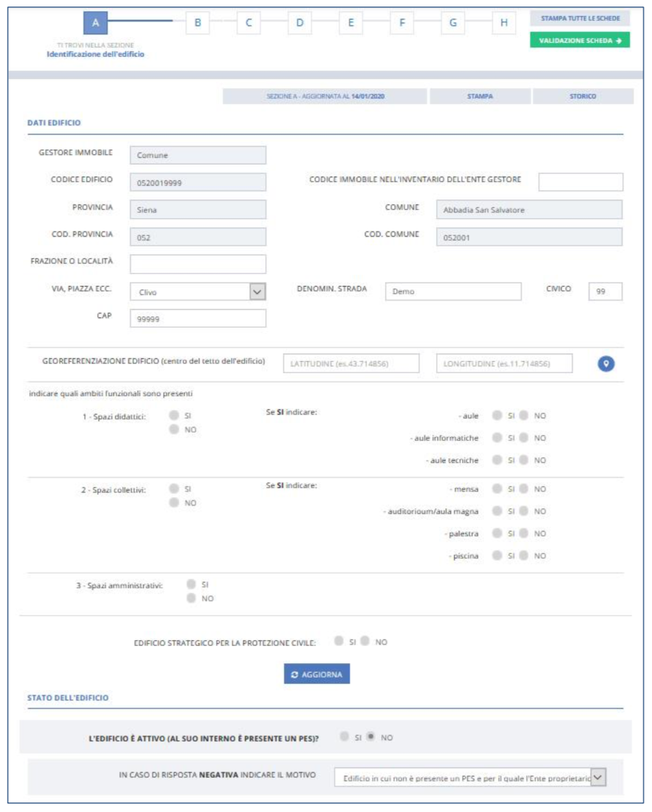The image size is (652, 812).
Task: Click the Frazione o Località field
Action: click(197, 264)
